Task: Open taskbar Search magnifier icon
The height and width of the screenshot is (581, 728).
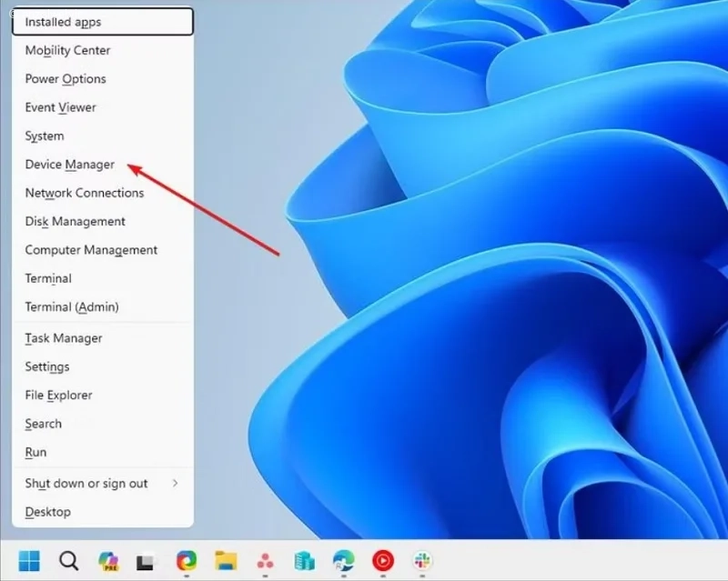Action: pyautogui.click(x=69, y=561)
